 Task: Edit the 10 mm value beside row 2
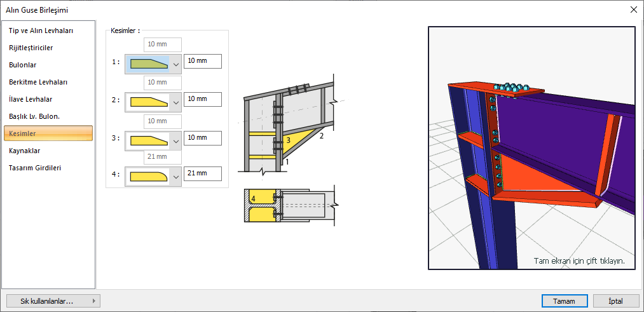[203, 99]
